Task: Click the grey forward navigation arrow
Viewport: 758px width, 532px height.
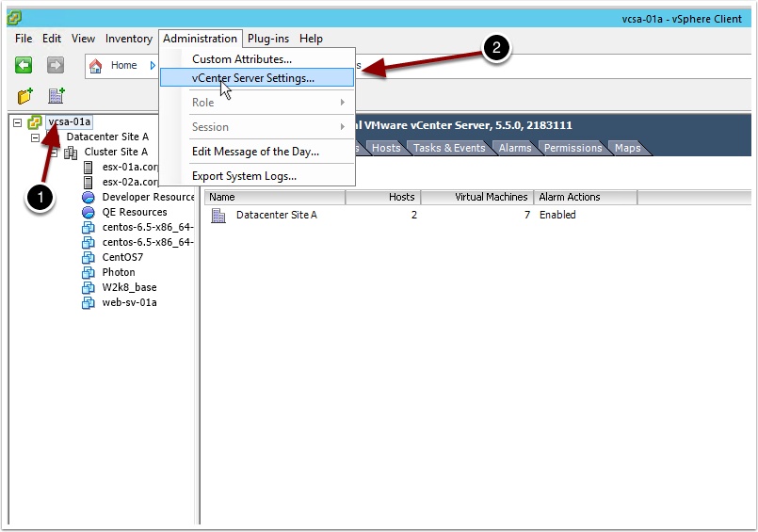Action: [56, 65]
